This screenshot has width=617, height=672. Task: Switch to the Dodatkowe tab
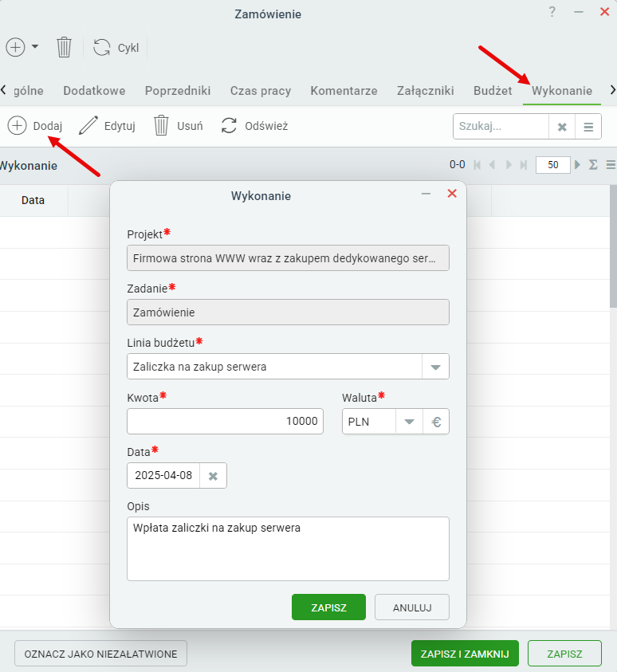[x=94, y=91]
